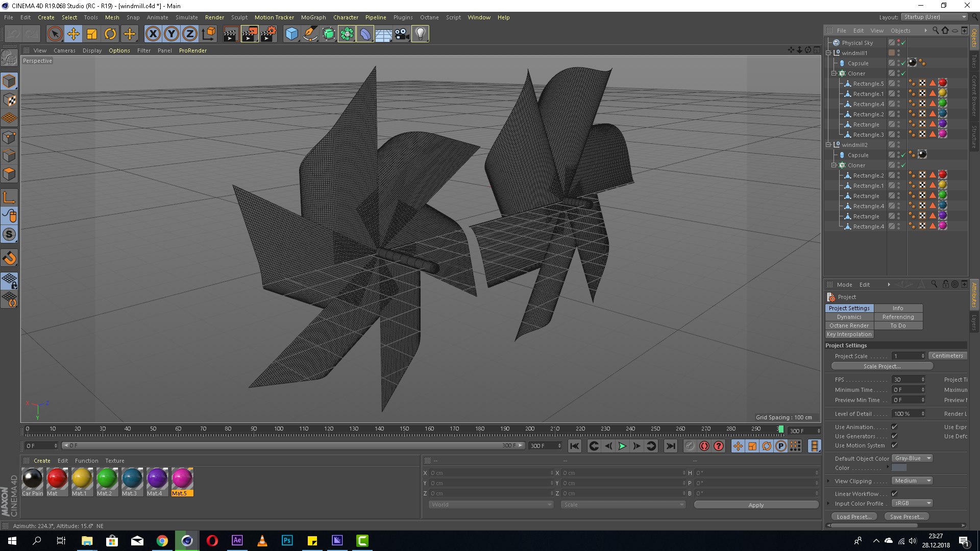Click the Make Editable icon
This screenshot has width=980, height=551.
(9, 58)
